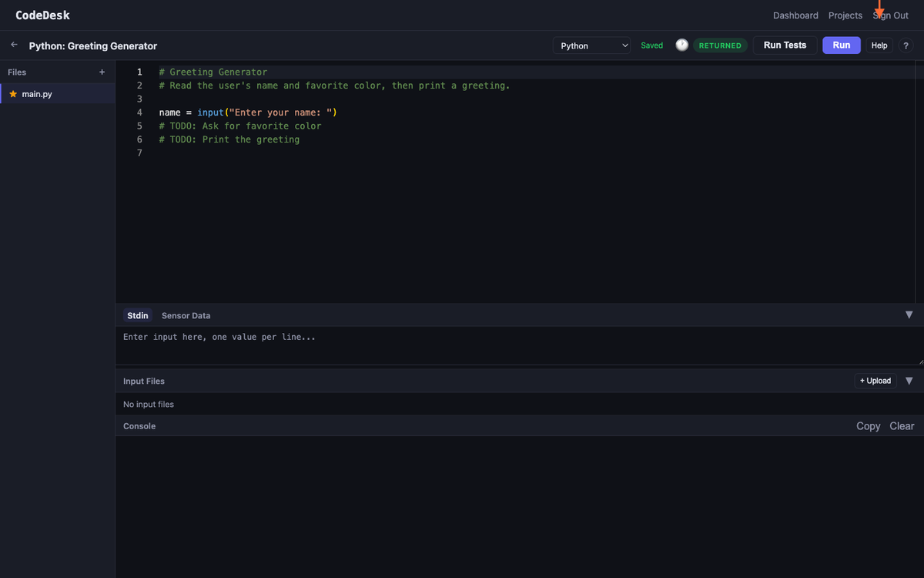The image size is (924, 578).
Task: Upload an input file
Action: coord(875,381)
